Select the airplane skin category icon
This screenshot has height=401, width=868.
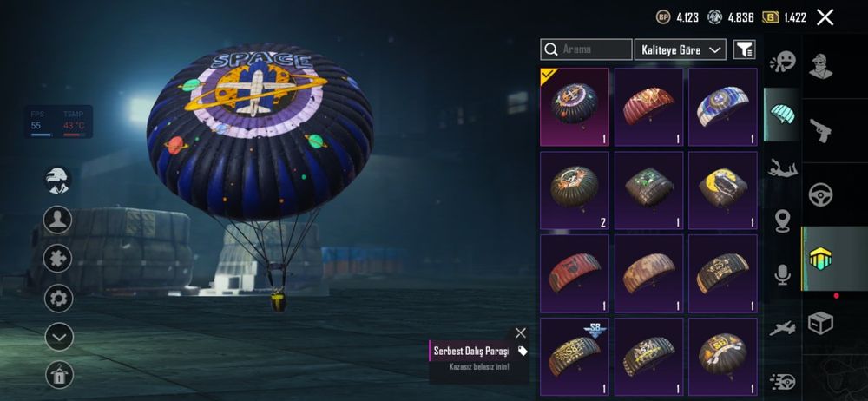[782, 328]
